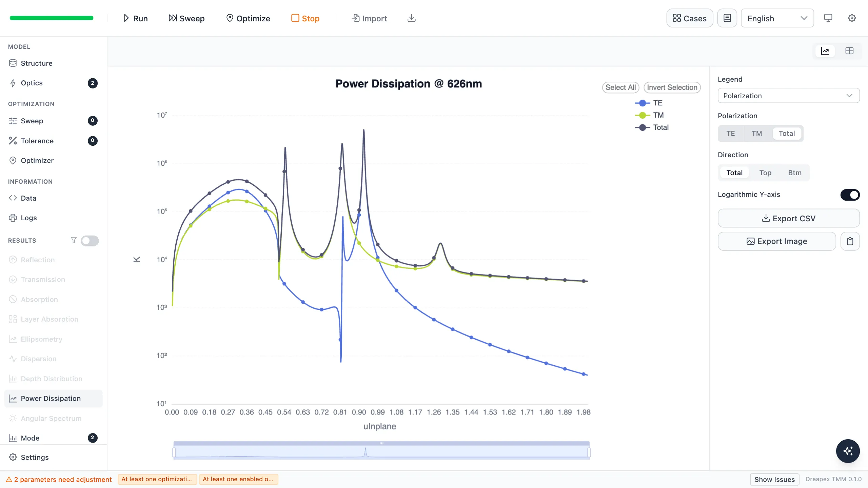Image resolution: width=868 pixels, height=488 pixels.
Task: Copy chart image to clipboard icon
Action: coord(850,241)
